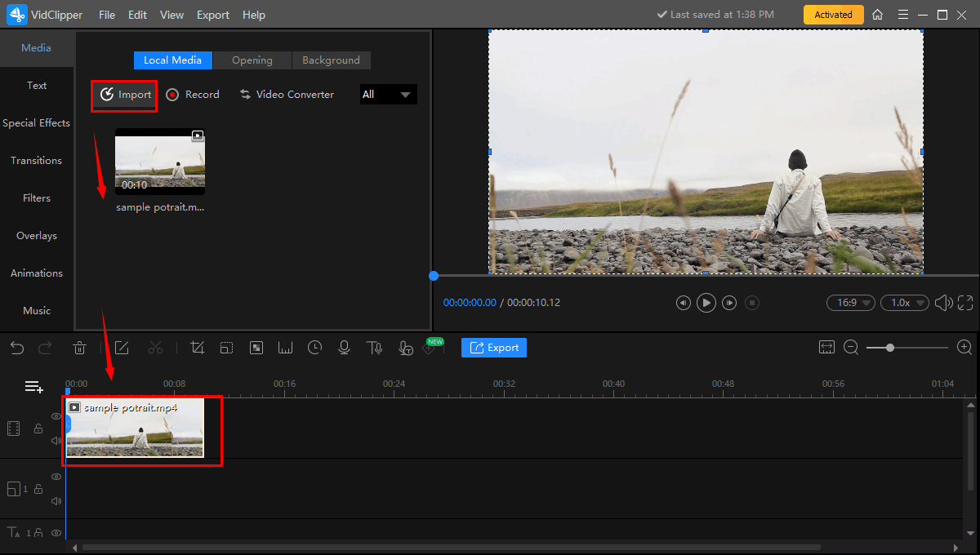This screenshot has width=980, height=555.
Task: Fit the timeline to the window width
Action: click(x=826, y=348)
